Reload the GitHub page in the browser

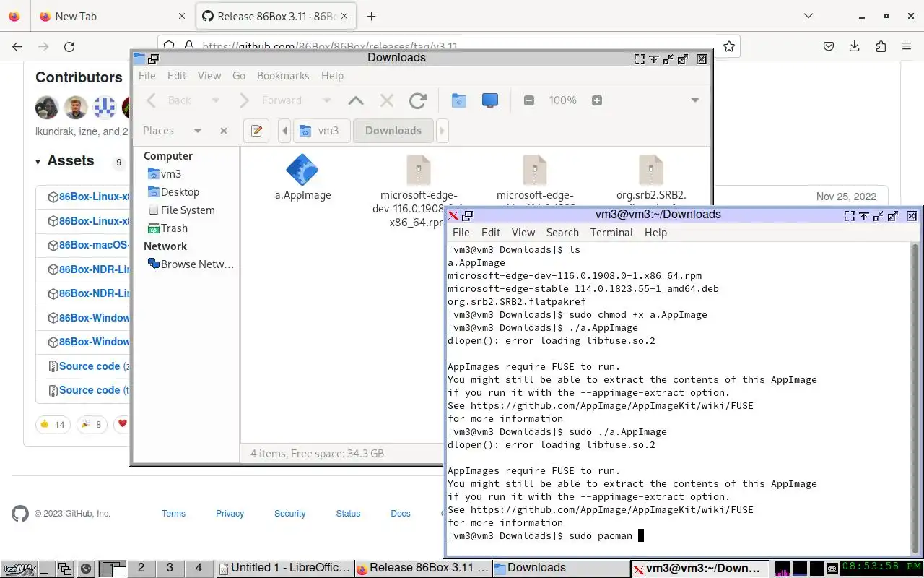(69, 46)
